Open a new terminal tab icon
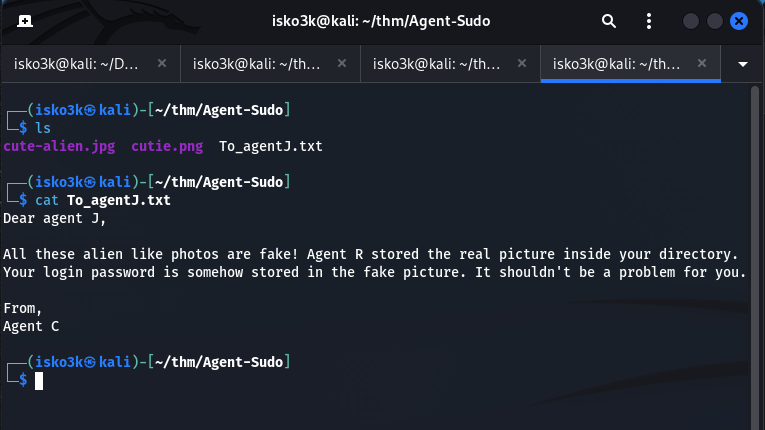 point(24,20)
